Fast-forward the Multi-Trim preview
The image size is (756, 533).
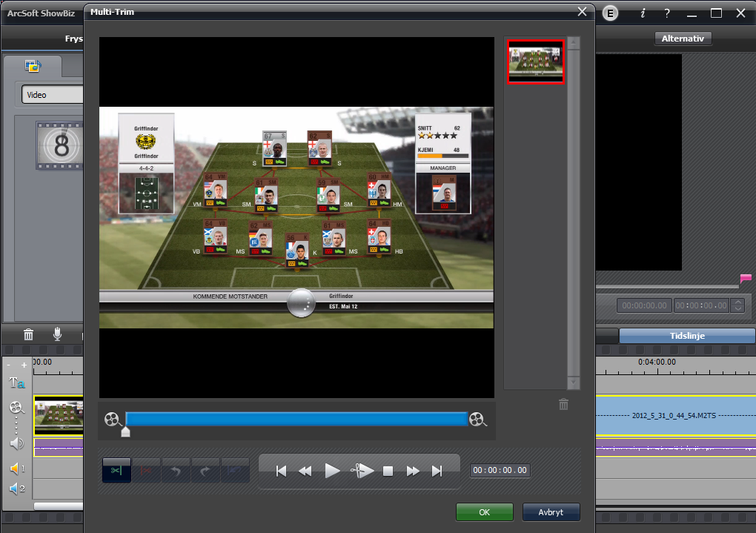coord(413,471)
